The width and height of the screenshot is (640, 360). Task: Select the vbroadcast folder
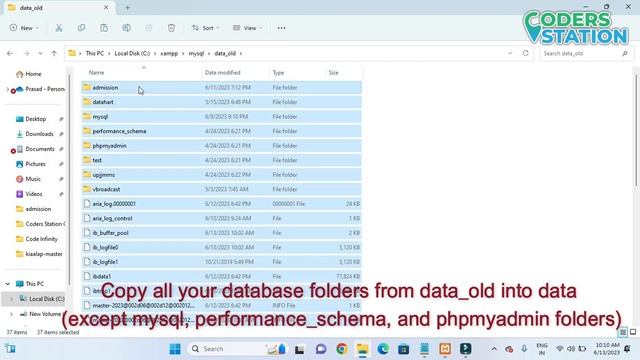(221, 189)
